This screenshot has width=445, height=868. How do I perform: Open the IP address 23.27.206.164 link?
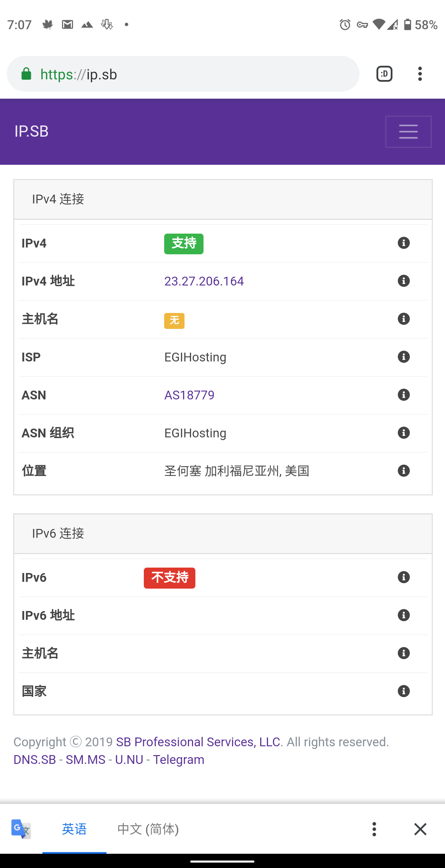204,281
